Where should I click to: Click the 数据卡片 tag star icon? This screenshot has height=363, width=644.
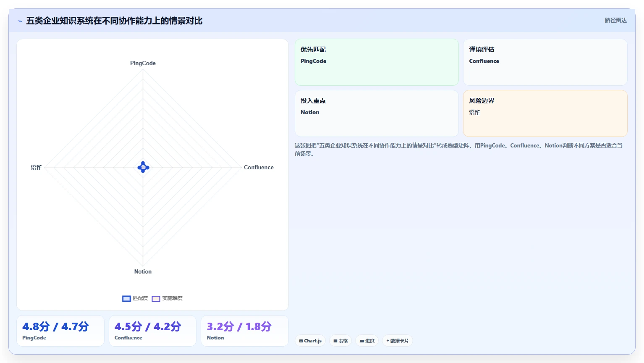pyautogui.click(x=388, y=341)
